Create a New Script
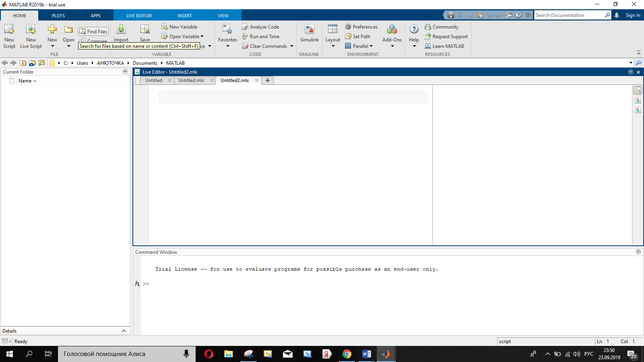The height and width of the screenshot is (362, 644). [9, 35]
